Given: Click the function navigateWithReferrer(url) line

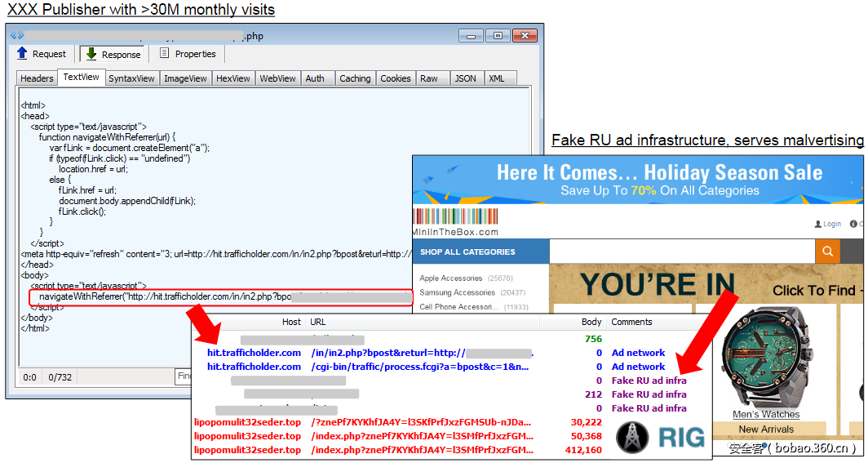Looking at the screenshot, I should click(x=107, y=137).
